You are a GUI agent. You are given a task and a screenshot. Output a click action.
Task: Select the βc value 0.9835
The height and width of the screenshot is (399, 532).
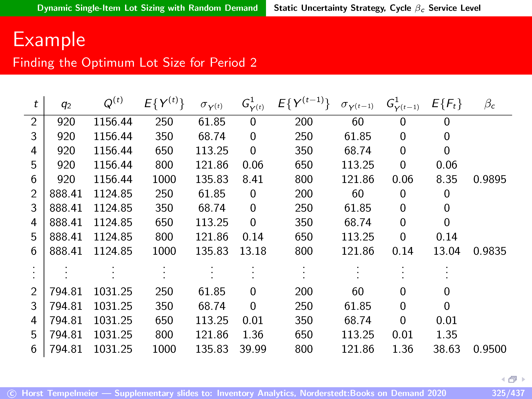coord(490,251)
